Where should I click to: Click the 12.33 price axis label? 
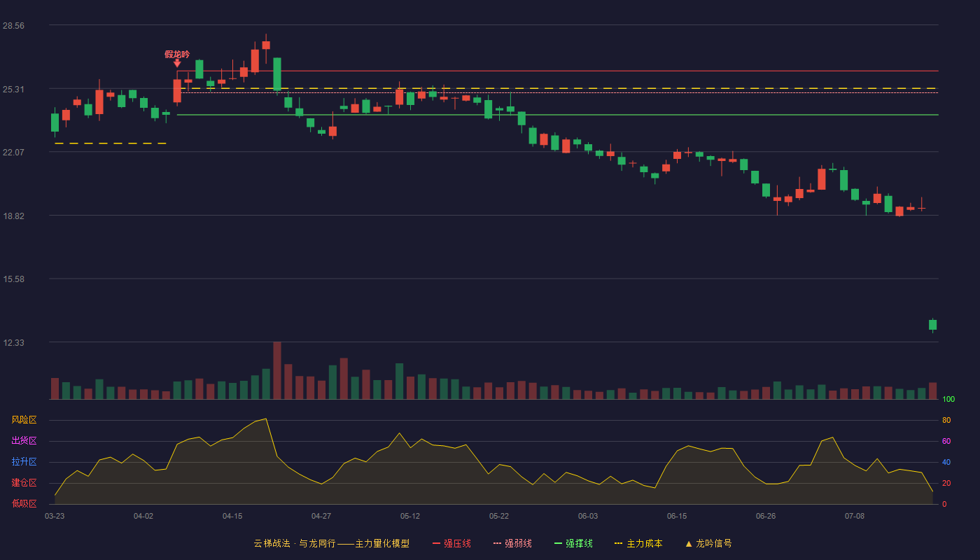tap(13, 342)
